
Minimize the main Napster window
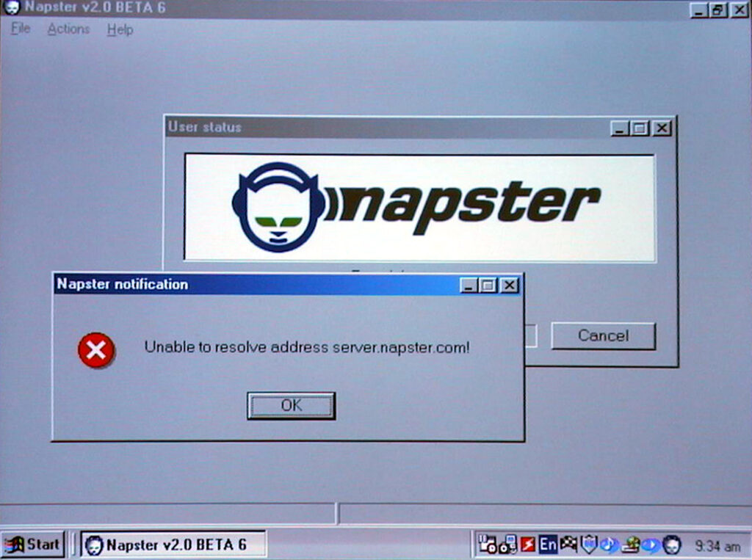(698, 10)
